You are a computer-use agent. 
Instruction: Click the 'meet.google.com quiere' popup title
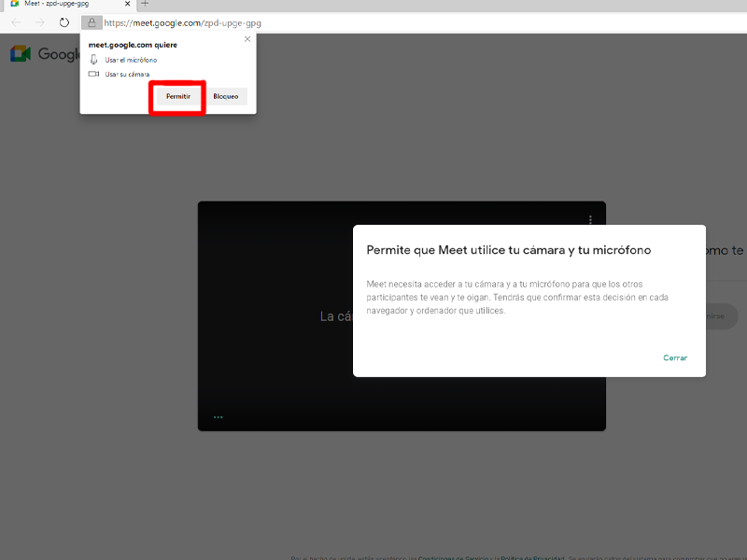coord(133,45)
